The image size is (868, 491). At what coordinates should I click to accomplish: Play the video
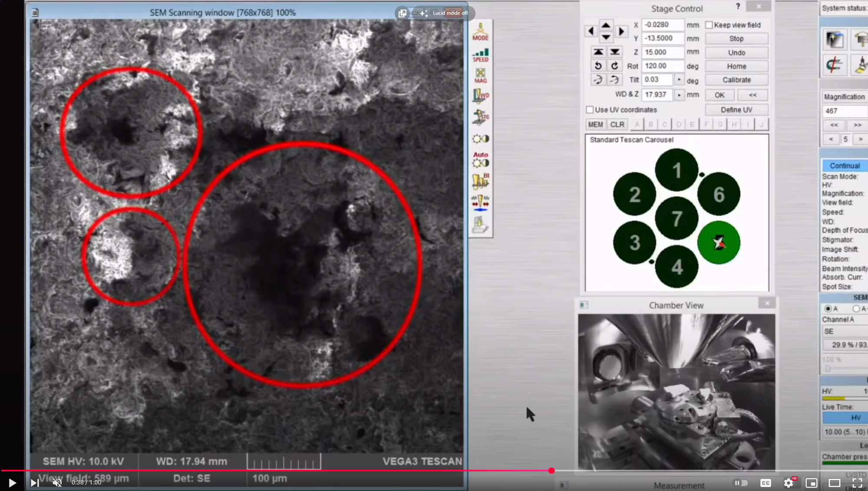point(12,483)
